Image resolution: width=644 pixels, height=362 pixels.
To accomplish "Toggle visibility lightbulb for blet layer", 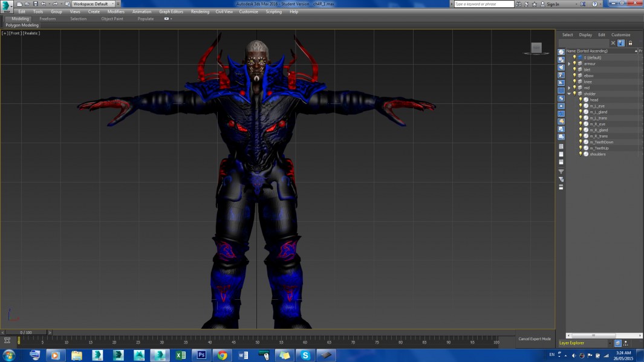I will coord(574,69).
